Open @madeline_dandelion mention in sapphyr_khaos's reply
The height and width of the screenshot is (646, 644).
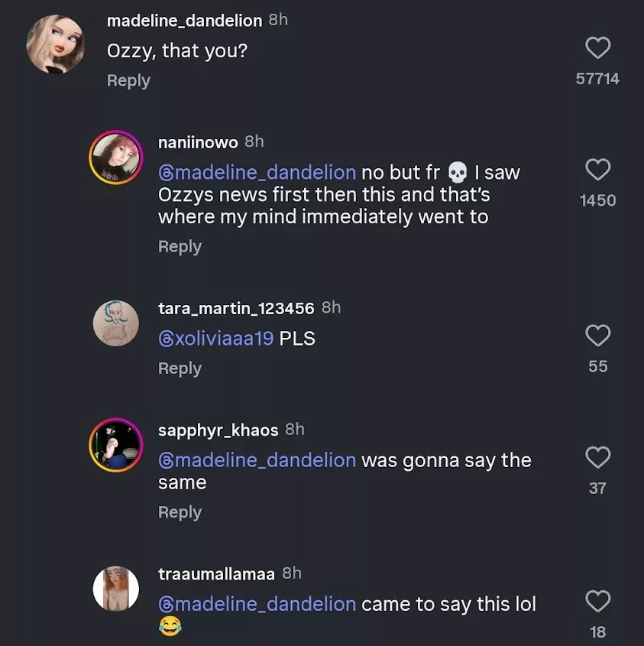(257, 460)
